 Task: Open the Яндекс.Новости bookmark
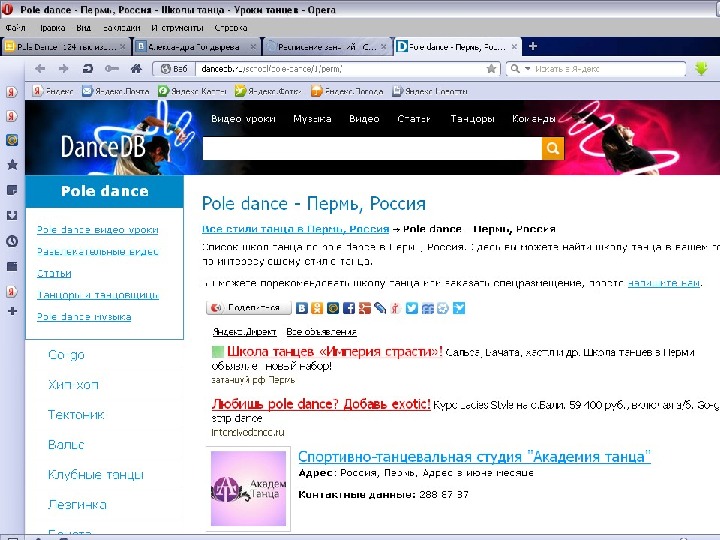(x=430, y=91)
